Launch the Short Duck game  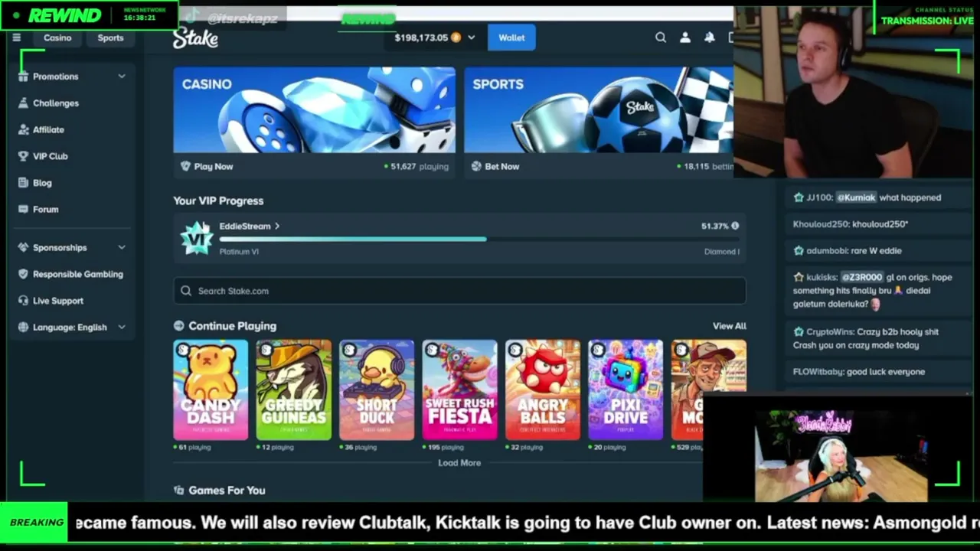click(x=377, y=390)
